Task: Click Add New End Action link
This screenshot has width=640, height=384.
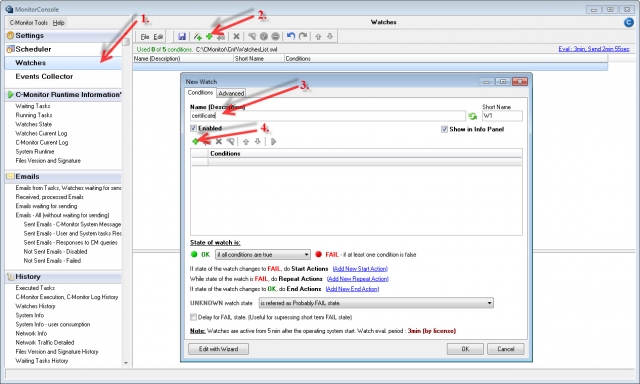Action: click(352, 289)
